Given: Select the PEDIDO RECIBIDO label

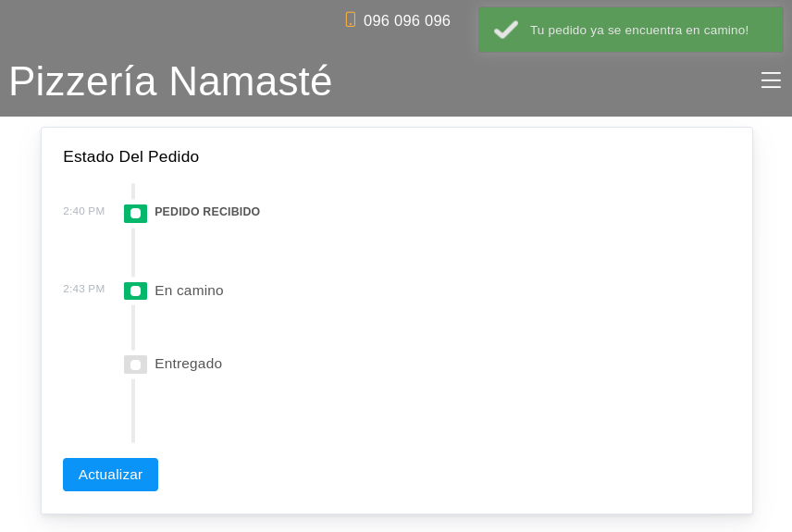Looking at the screenshot, I should pyautogui.click(x=207, y=212).
